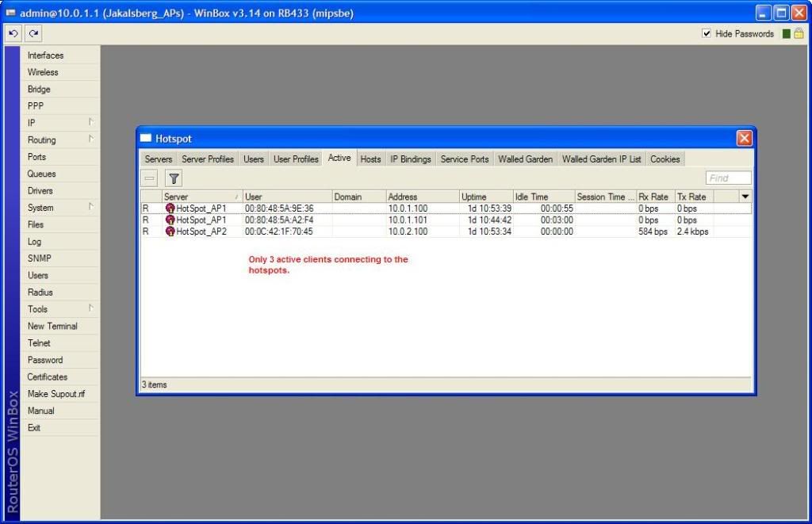Click the padlock icon next to Hide Passwords
The height and width of the screenshot is (524, 812).
(x=801, y=33)
